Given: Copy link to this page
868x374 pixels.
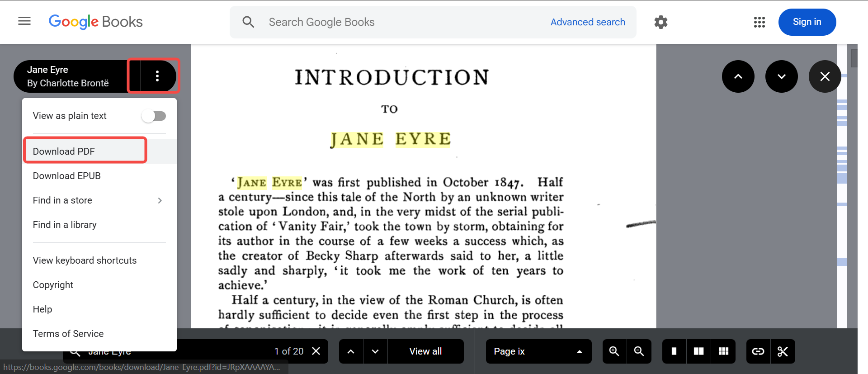Looking at the screenshot, I should pos(758,351).
